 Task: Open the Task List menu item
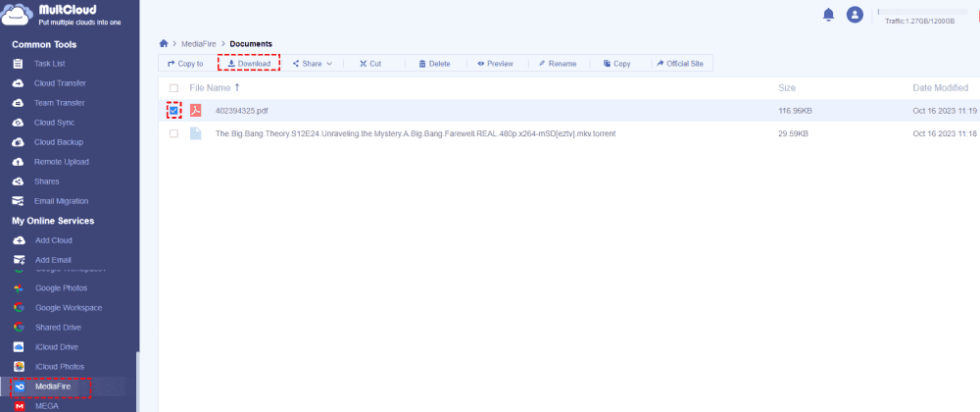(49, 64)
